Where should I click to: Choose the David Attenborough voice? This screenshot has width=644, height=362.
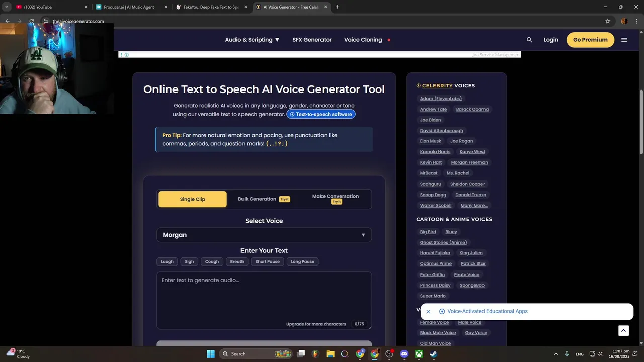(x=442, y=131)
